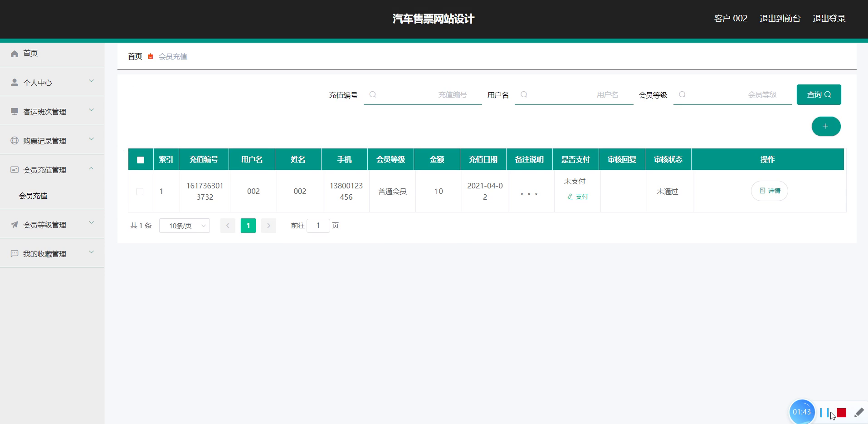Expand the 我的收藏管理 chevron
Viewport: 868px width, 424px height.
pyautogui.click(x=91, y=252)
